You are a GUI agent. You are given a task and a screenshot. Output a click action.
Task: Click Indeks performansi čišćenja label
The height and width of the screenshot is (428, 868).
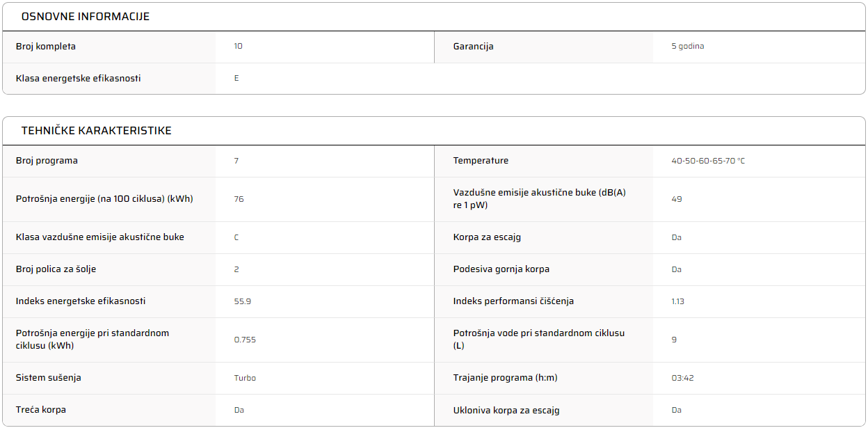point(514,301)
